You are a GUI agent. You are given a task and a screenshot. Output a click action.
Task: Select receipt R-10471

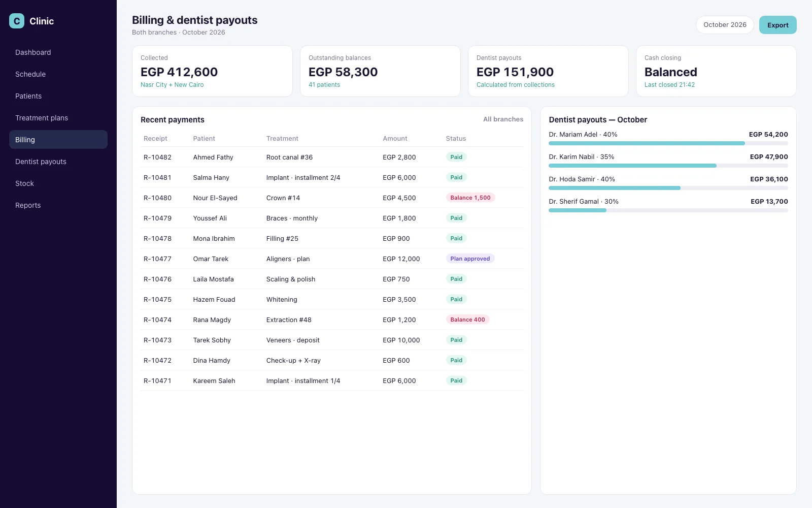(x=157, y=380)
